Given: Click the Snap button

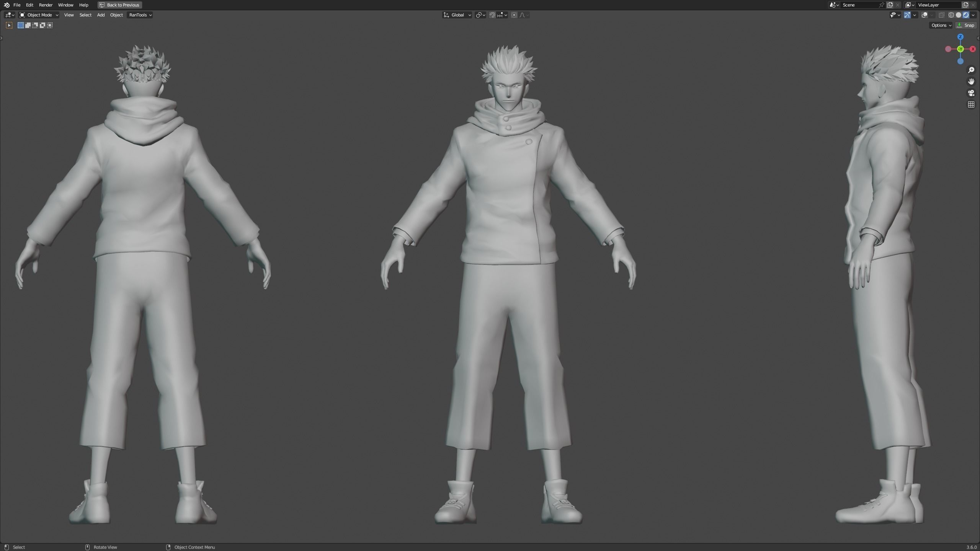Looking at the screenshot, I should coord(966,25).
